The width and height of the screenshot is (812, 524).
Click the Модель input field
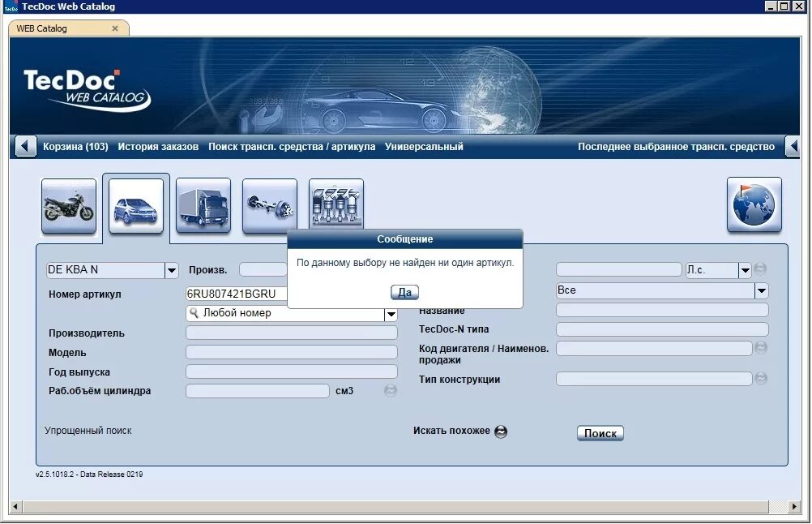point(292,353)
